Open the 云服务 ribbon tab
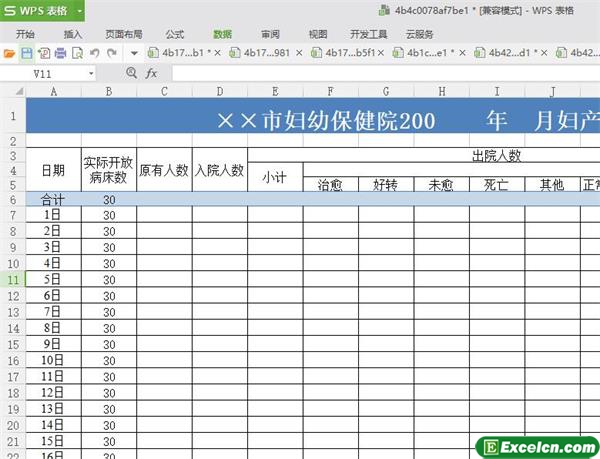Image resolution: width=600 pixels, height=459 pixels. [419, 34]
